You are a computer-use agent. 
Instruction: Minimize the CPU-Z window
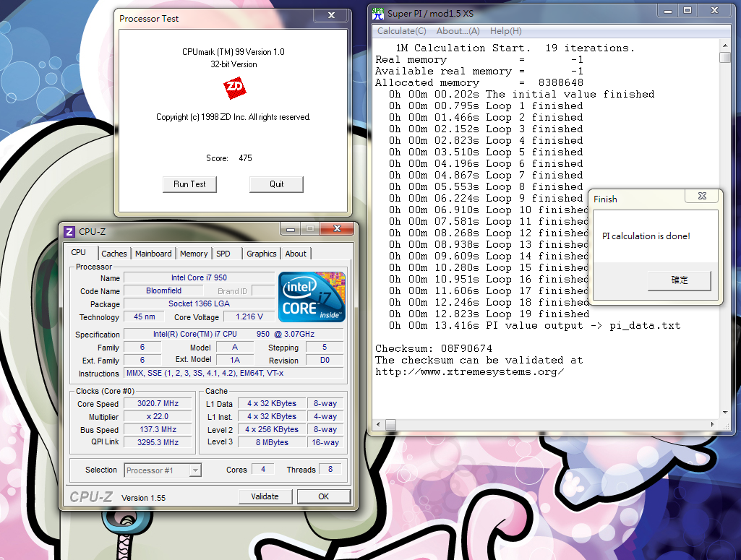tap(290, 229)
